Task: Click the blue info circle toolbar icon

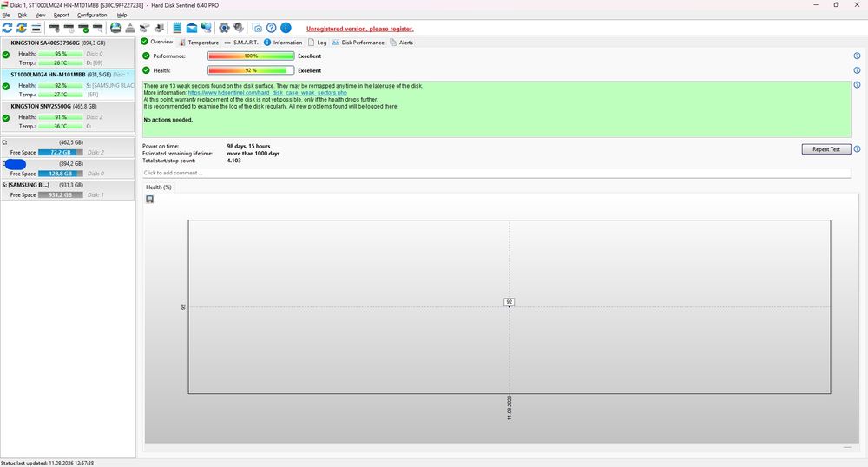Action: [x=286, y=28]
